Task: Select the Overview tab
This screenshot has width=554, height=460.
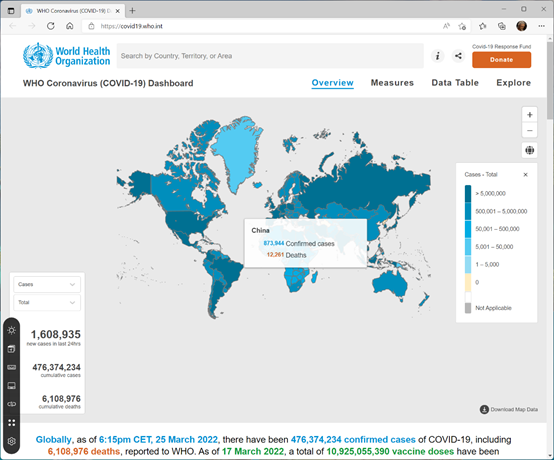Action: [x=332, y=83]
